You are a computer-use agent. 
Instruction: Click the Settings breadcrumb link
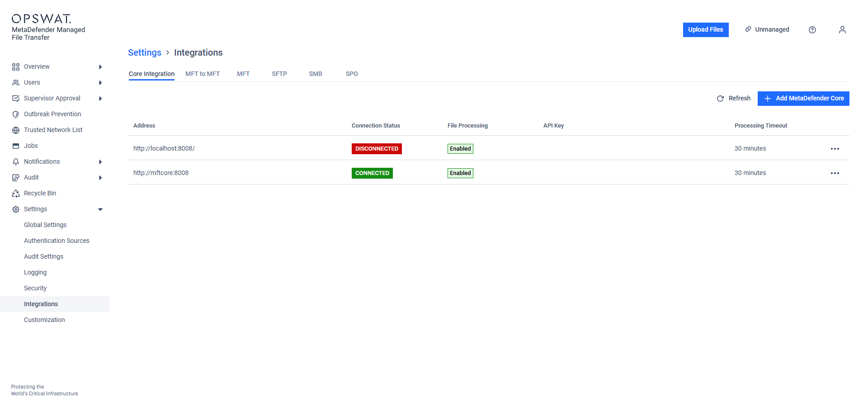pyautogui.click(x=145, y=52)
